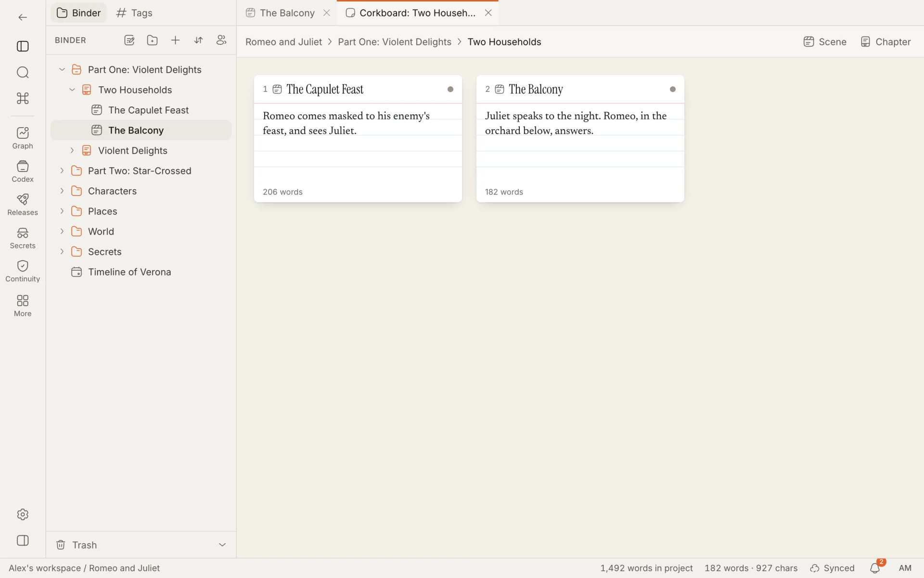This screenshot has height=578, width=924.
Task: Expand Part Two: Star-Crossed folder
Action: tap(62, 171)
